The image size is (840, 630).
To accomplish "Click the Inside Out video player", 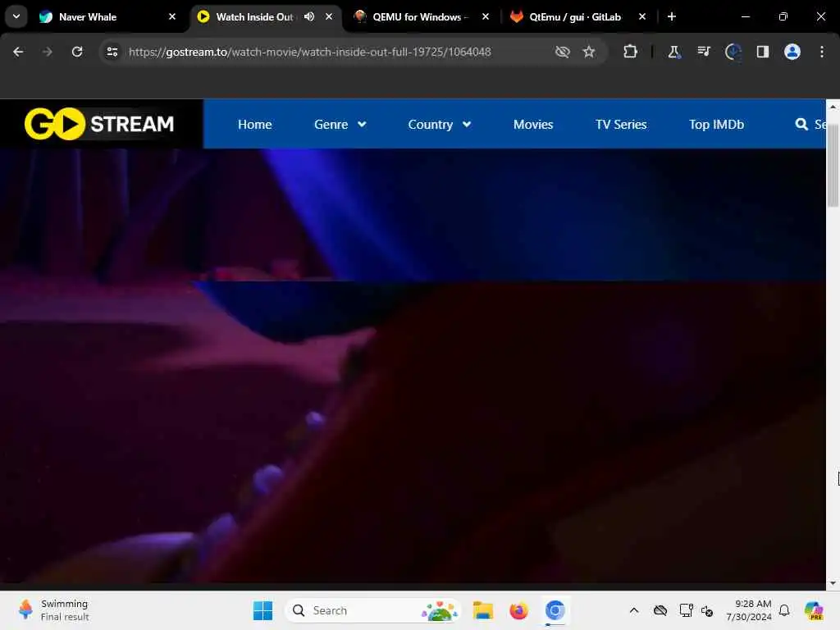I will tap(413, 365).
